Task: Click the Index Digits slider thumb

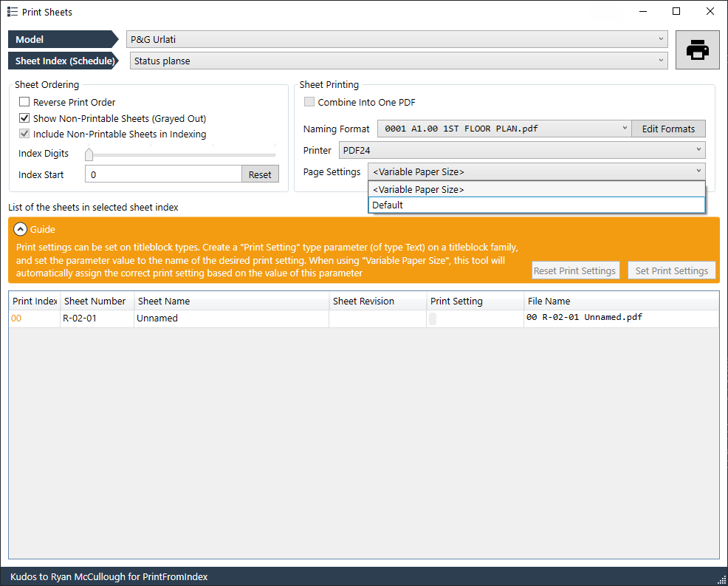Action: (x=89, y=154)
